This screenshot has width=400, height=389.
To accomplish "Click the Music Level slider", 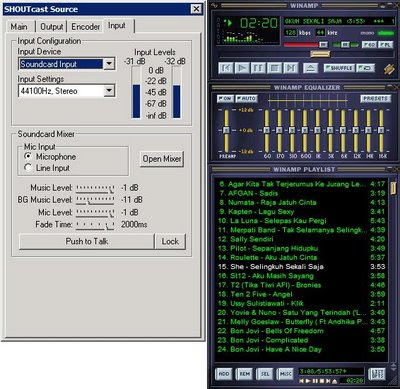I will pyautogui.click(x=95, y=189).
